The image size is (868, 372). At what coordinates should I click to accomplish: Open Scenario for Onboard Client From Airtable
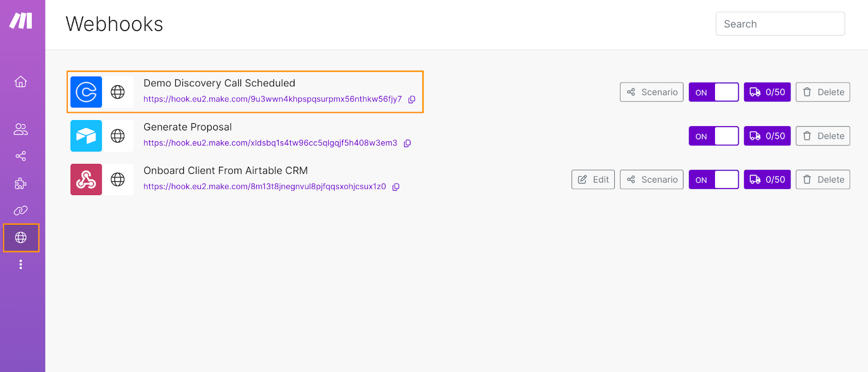[x=652, y=179]
